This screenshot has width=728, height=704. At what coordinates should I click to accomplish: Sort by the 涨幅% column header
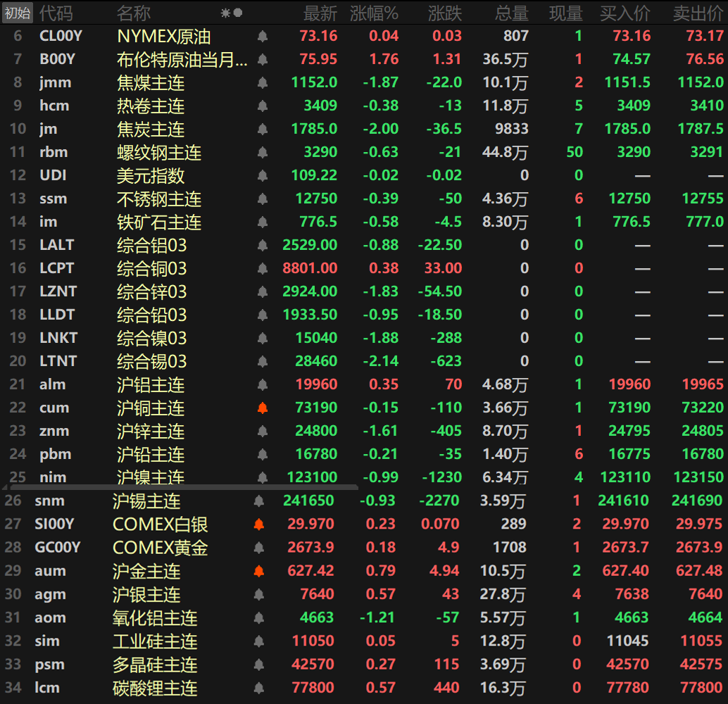pyautogui.click(x=374, y=13)
